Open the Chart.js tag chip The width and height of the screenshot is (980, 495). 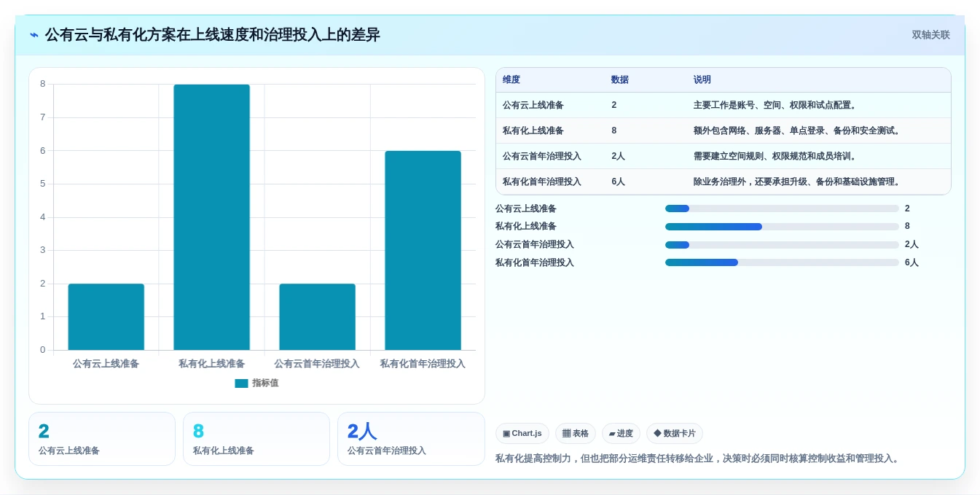pos(522,434)
